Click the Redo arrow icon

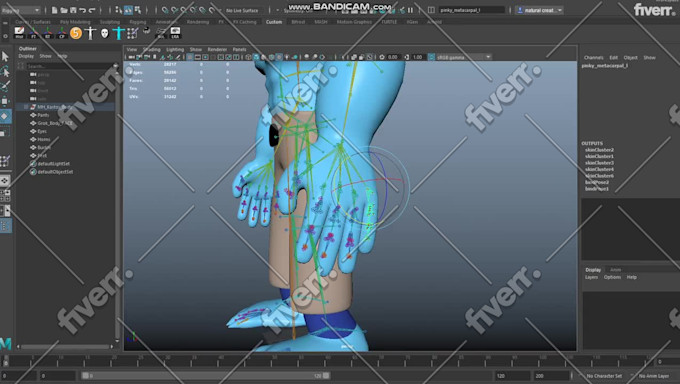click(x=92, y=10)
